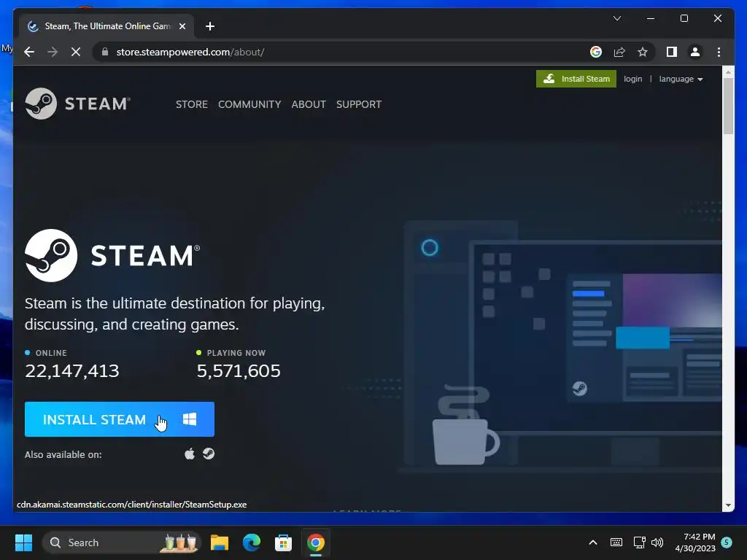Click the scrollbar down arrow

pos(728,506)
